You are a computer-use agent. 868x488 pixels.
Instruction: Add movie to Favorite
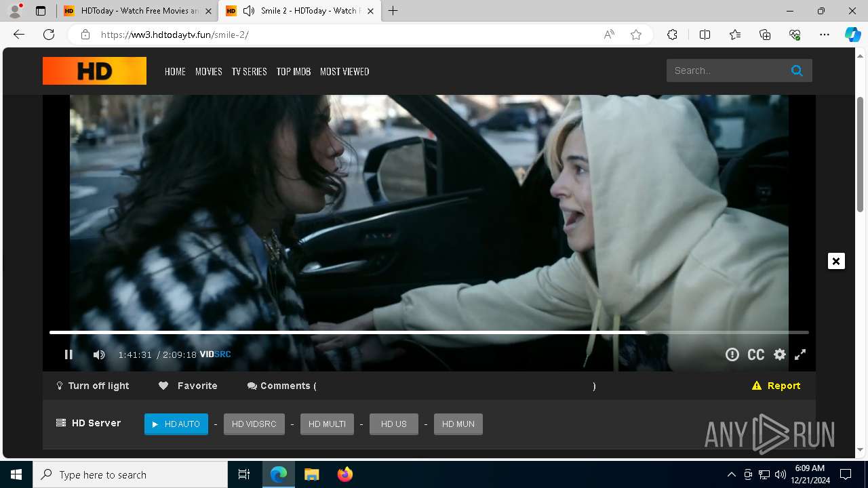pyautogui.click(x=188, y=386)
